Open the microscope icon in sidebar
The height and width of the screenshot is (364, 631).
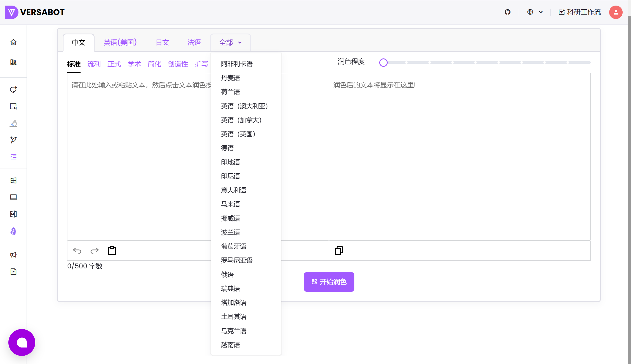[x=13, y=123]
